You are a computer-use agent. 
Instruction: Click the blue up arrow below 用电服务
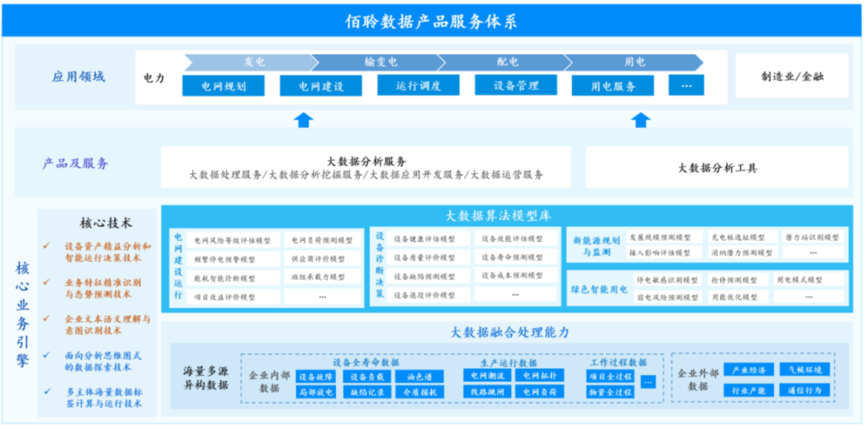pos(641,119)
